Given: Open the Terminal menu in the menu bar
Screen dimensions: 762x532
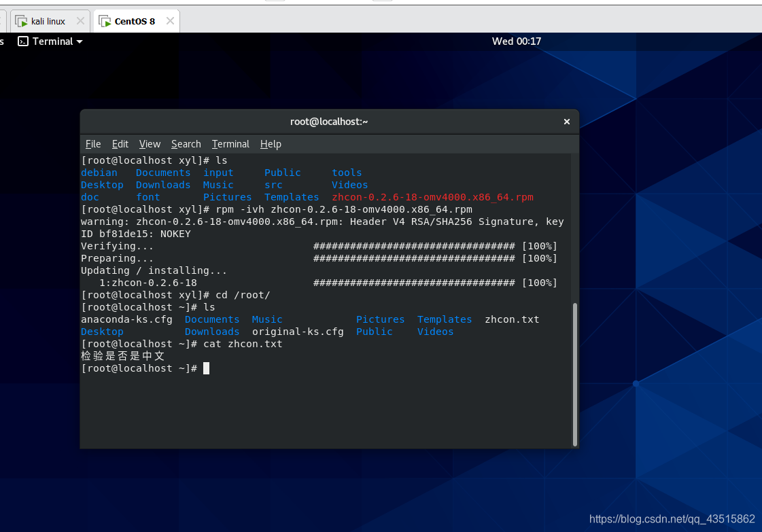Looking at the screenshot, I should pos(230,144).
